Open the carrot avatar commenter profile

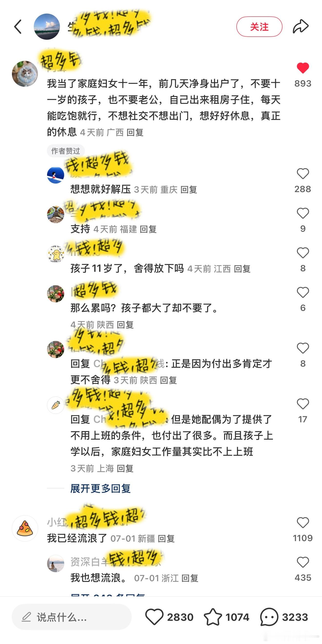[x=55, y=405]
